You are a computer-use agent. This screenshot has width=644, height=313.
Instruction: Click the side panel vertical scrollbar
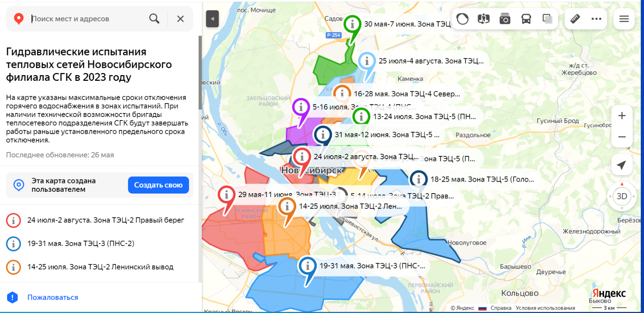coord(200,73)
